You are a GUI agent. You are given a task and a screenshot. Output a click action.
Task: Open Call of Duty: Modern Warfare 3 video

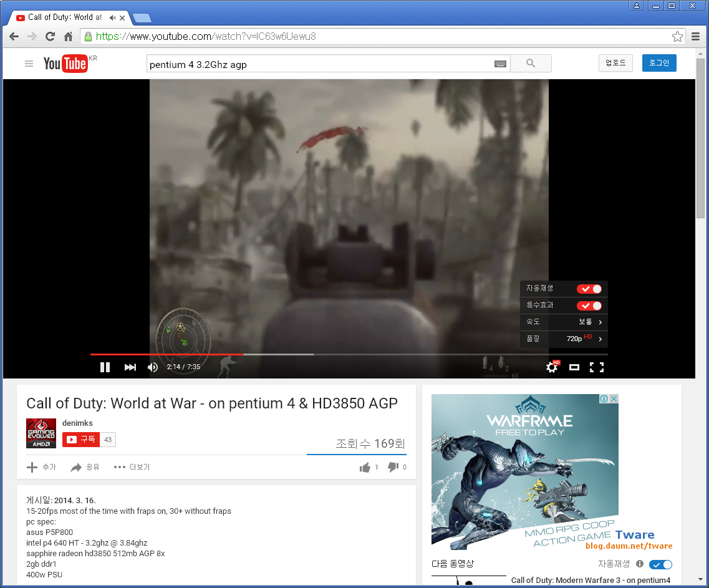591,581
